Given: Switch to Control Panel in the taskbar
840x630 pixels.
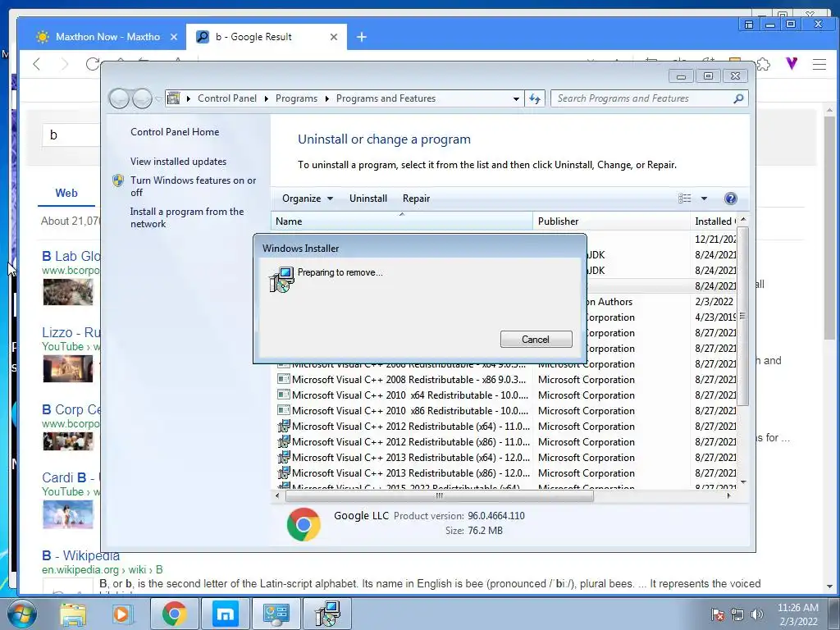Looking at the screenshot, I should point(276,614).
